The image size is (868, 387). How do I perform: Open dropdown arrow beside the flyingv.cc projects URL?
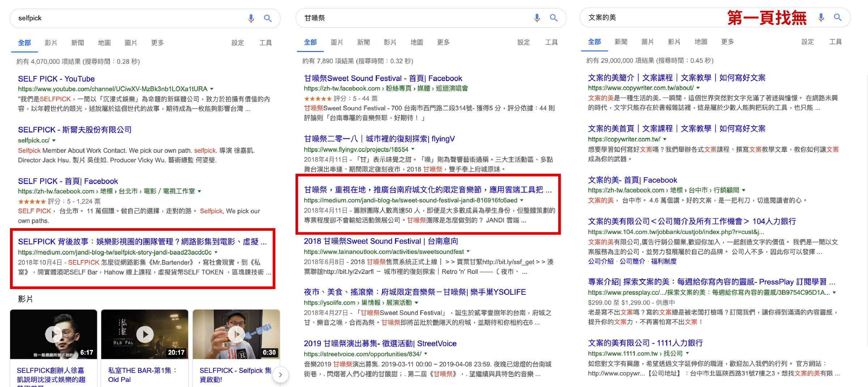pos(413,149)
